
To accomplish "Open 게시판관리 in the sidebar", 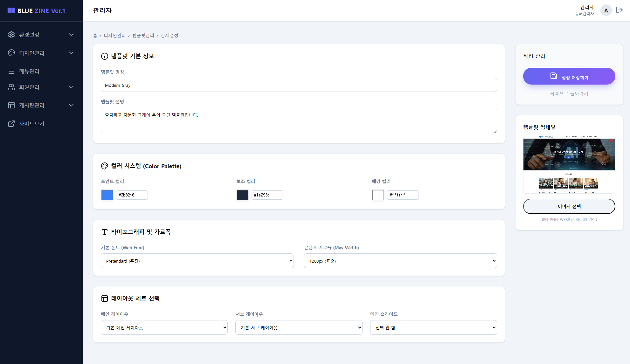I will click(x=41, y=105).
